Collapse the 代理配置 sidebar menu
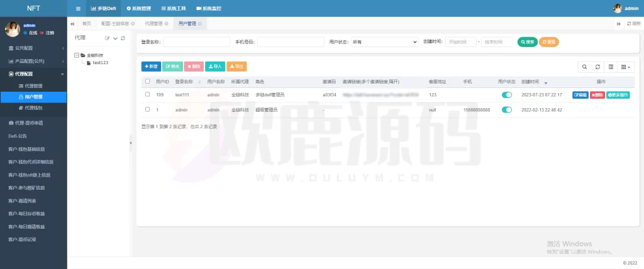The width and height of the screenshot is (644, 269). [x=33, y=74]
